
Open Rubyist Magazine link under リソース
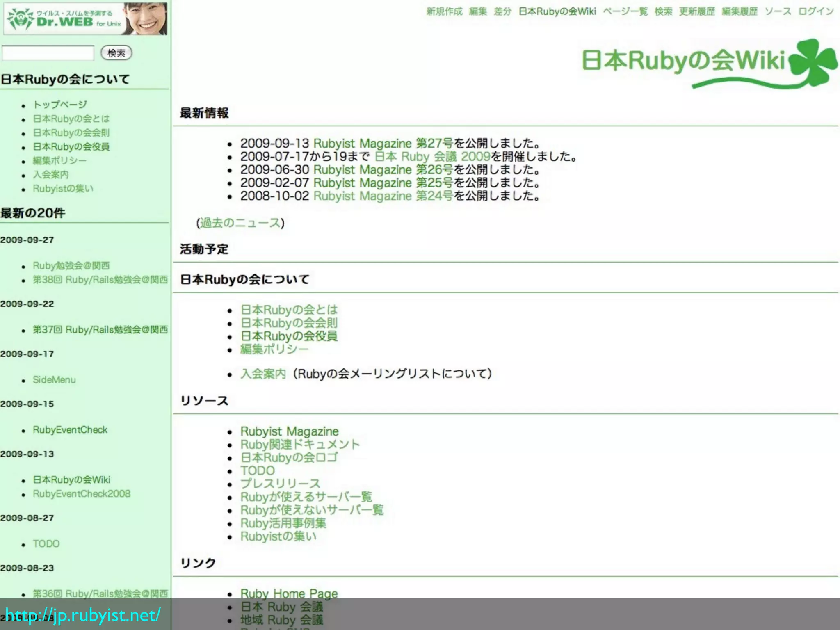click(290, 431)
